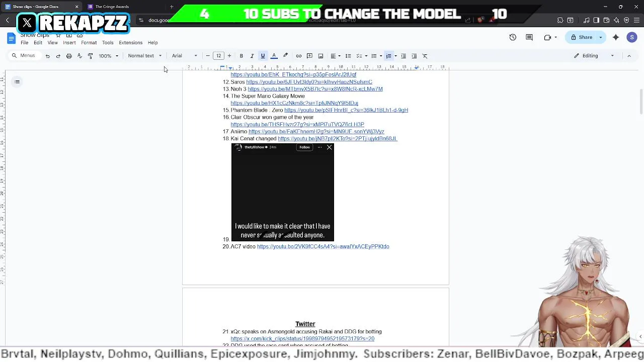The width and height of the screenshot is (644, 362).
Task: Open the File menu
Action: coord(24,43)
